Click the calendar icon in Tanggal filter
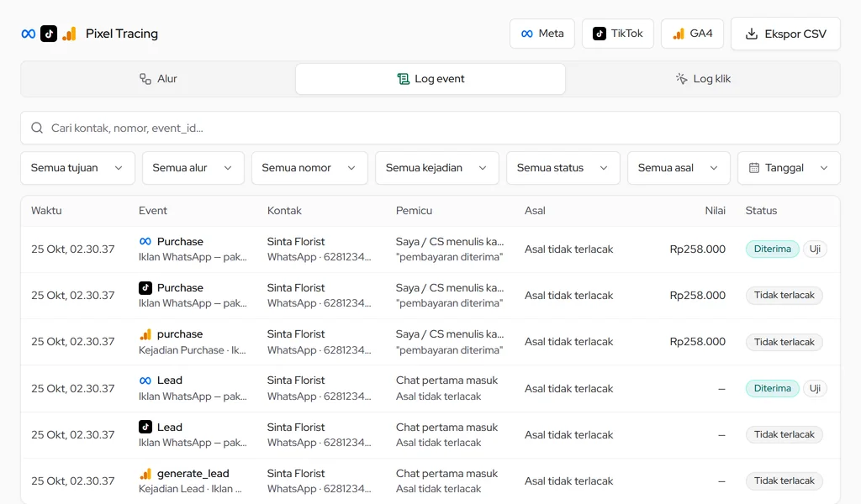The width and height of the screenshot is (861, 504). (x=754, y=168)
